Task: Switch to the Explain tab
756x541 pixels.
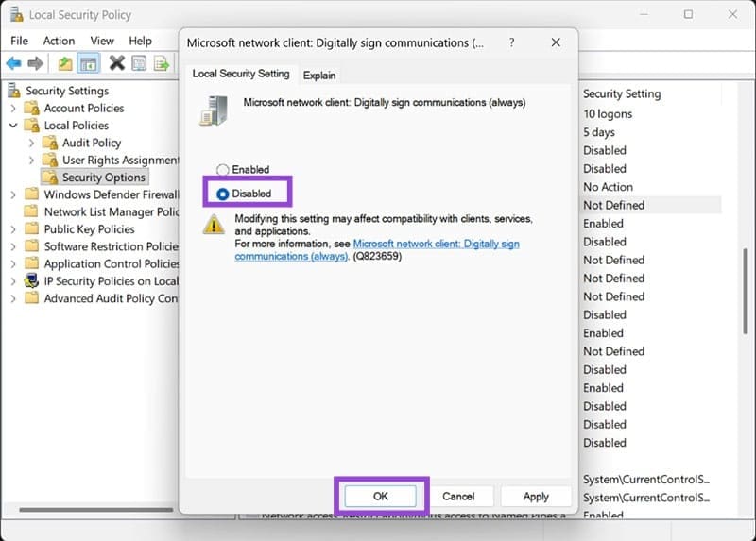Action: 319,76
